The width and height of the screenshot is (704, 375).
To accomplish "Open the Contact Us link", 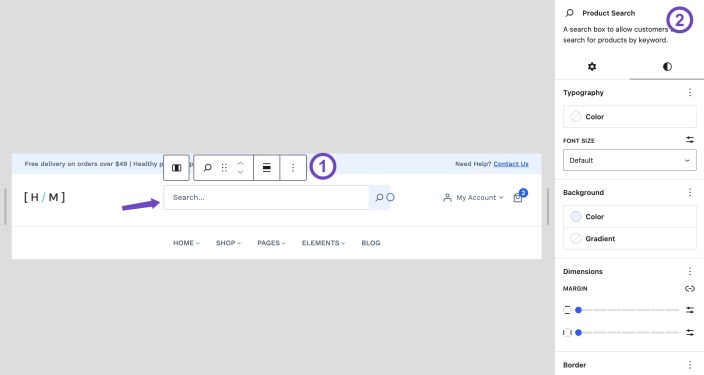I will (x=511, y=164).
